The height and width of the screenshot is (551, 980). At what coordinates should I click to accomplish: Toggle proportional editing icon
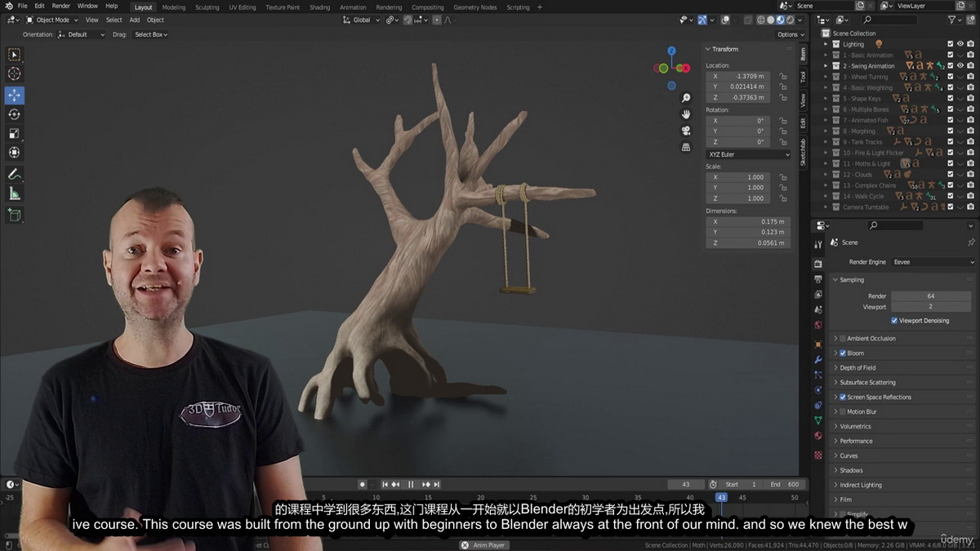click(x=439, y=20)
